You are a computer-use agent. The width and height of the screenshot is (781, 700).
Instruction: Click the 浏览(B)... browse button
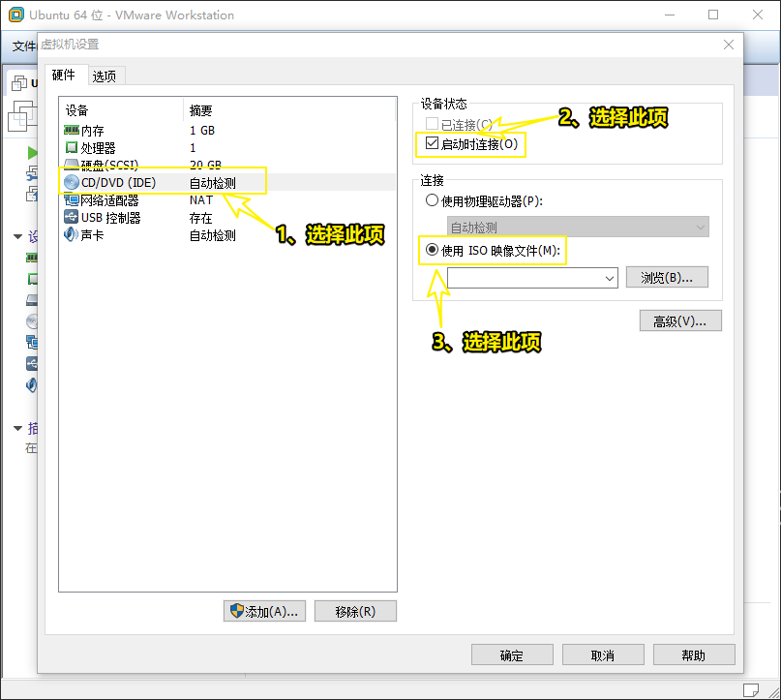click(x=667, y=278)
